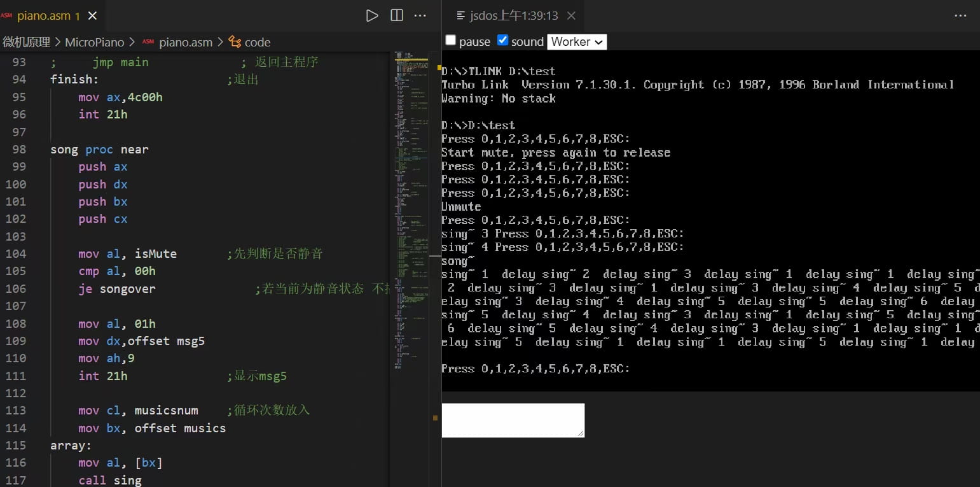Click 'je songover' instruction

tap(117, 288)
